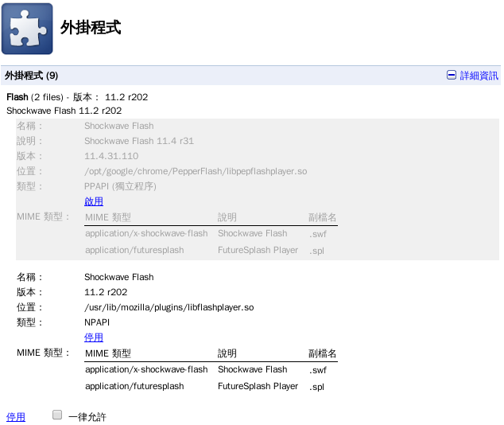
Task: Click 說明 column header in greyed table
Action: 227,217
